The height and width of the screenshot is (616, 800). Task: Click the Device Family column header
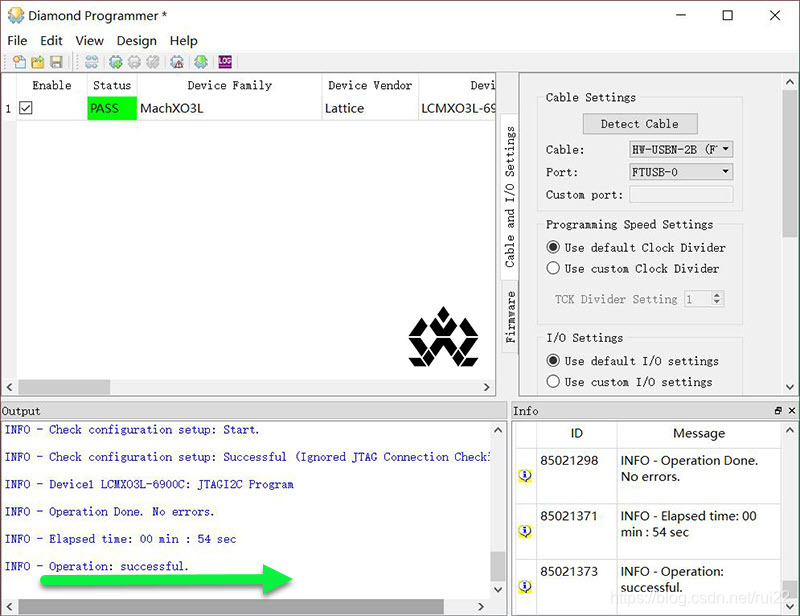point(229,85)
